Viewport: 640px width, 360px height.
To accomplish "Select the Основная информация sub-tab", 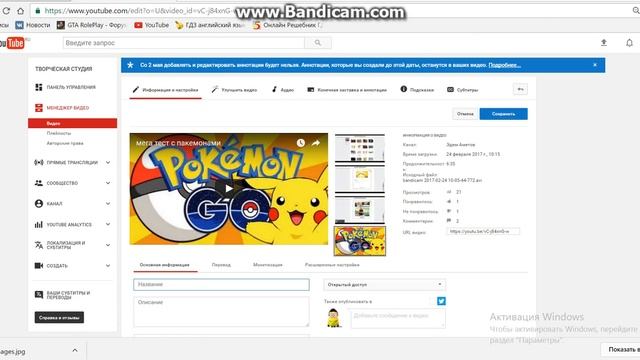I will tap(165, 265).
